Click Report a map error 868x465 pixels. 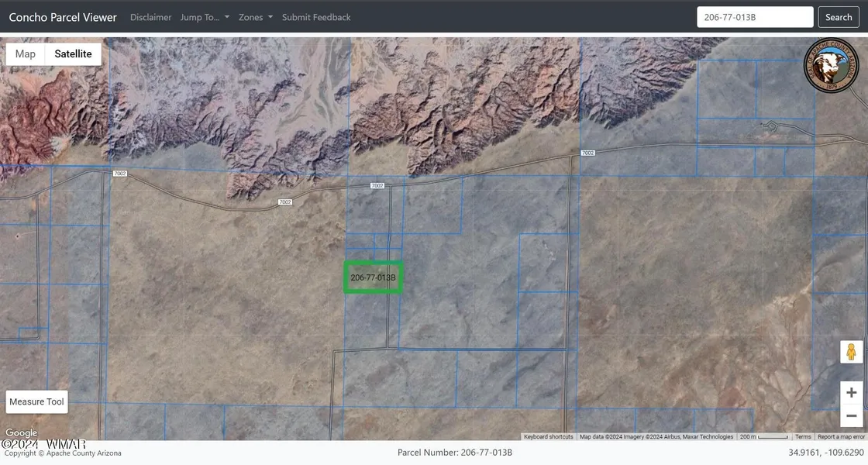coord(841,437)
